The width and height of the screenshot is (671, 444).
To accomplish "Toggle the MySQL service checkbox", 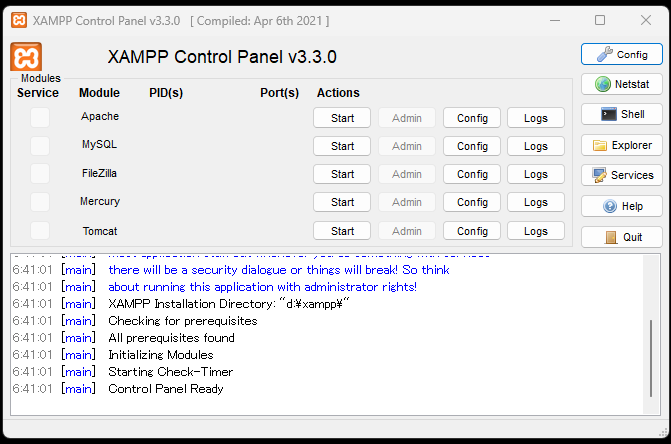I will pyautogui.click(x=39, y=145).
